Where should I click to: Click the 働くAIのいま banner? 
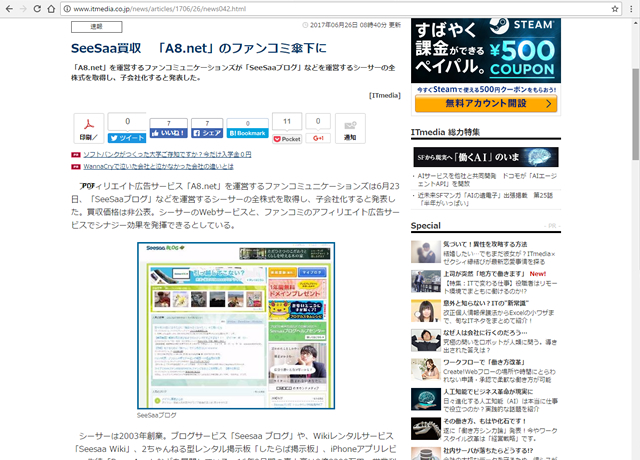(485, 156)
